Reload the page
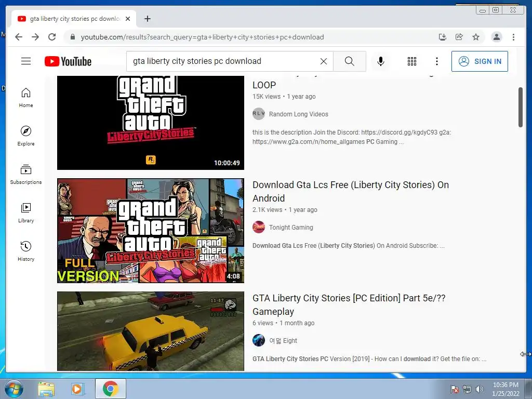Image resolution: width=532 pixels, height=399 pixels. [x=52, y=37]
